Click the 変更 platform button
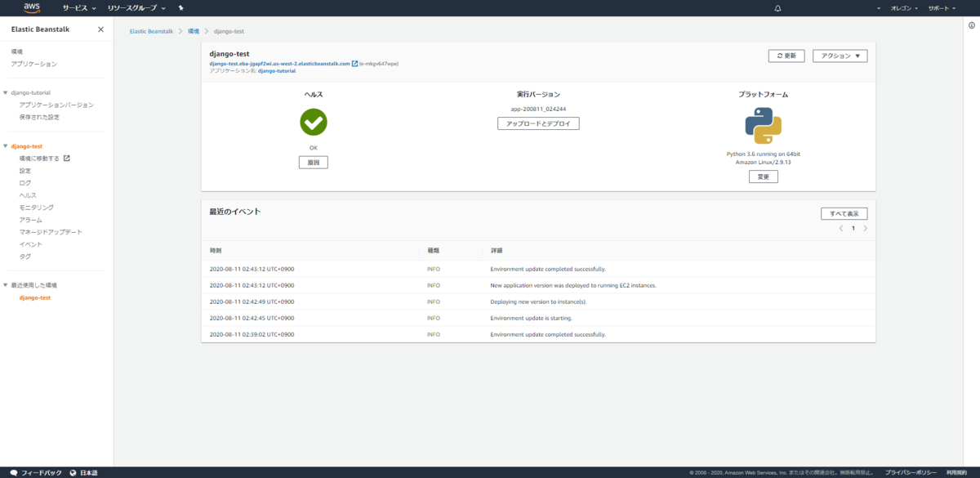This screenshot has width=980, height=478. (x=763, y=176)
